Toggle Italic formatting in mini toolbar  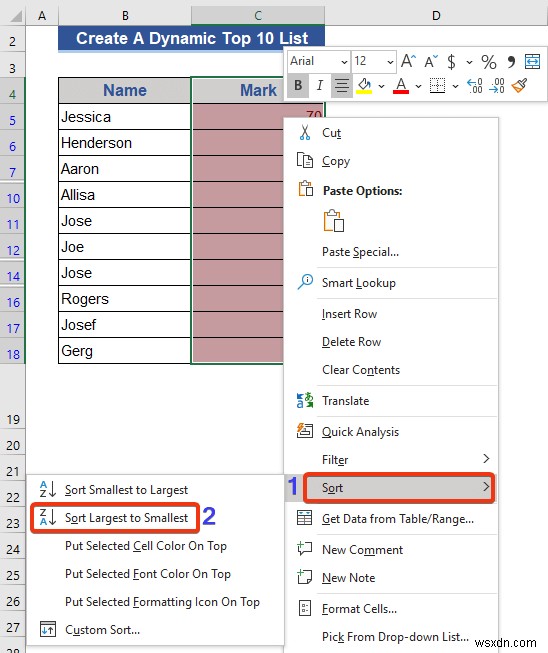tap(319, 85)
